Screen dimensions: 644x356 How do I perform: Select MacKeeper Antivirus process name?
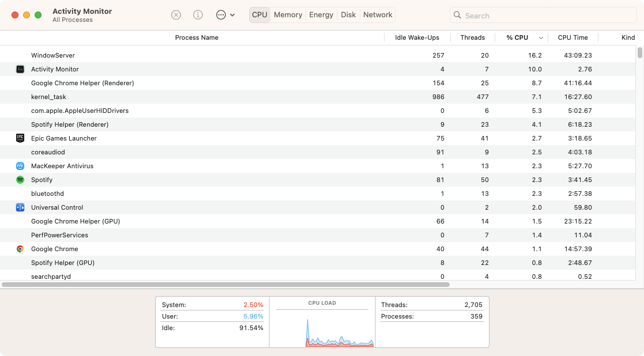coord(62,166)
